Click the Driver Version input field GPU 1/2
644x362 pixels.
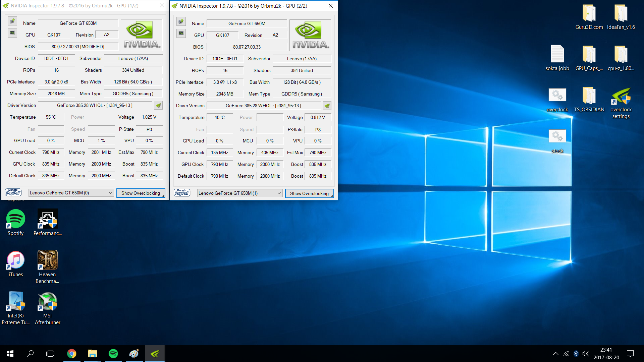(95, 106)
